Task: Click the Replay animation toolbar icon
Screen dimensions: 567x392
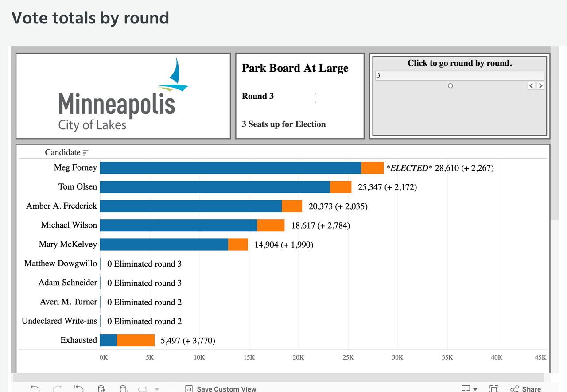Action: [143, 389]
